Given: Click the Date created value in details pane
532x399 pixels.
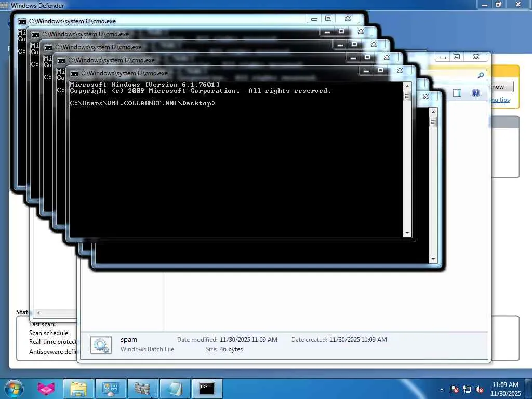Looking at the screenshot, I should click(x=358, y=340).
